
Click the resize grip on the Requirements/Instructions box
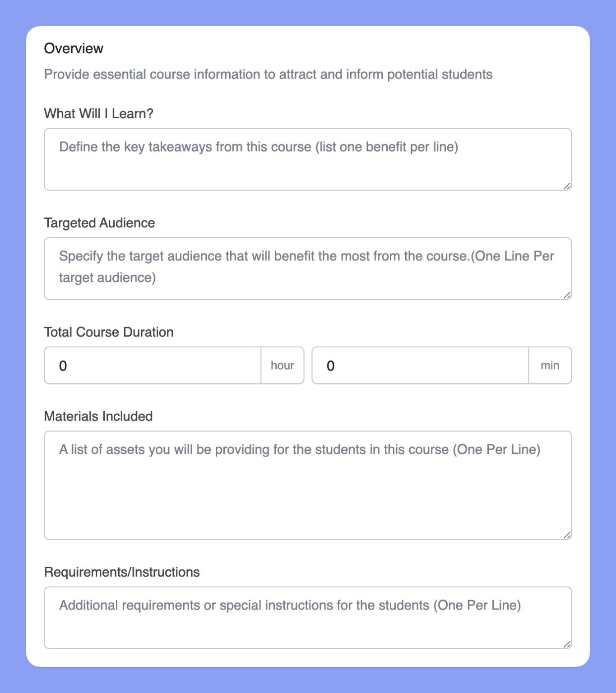point(568,644)
